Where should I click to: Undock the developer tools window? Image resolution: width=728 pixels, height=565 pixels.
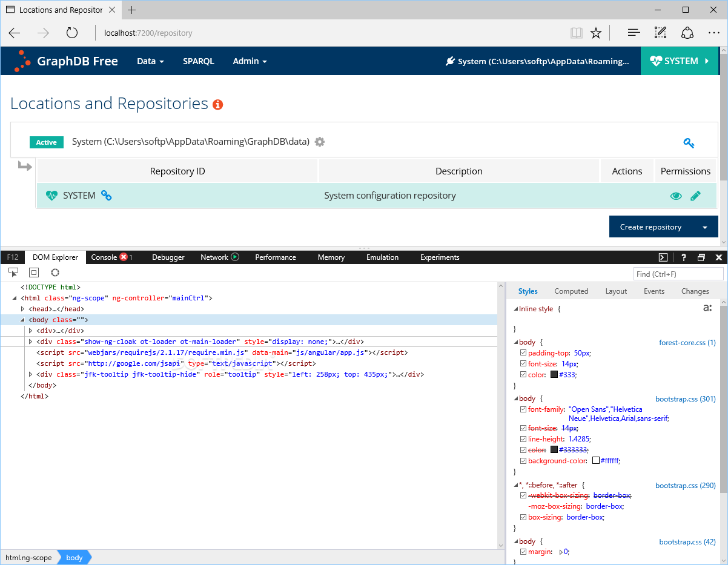click(x=701, y=257)
